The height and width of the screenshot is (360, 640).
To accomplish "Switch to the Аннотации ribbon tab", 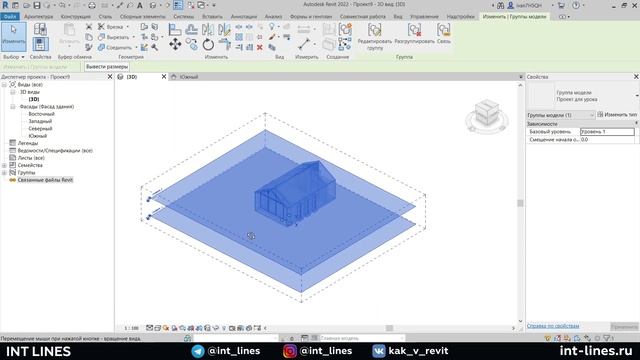I will tap(244, 17).
